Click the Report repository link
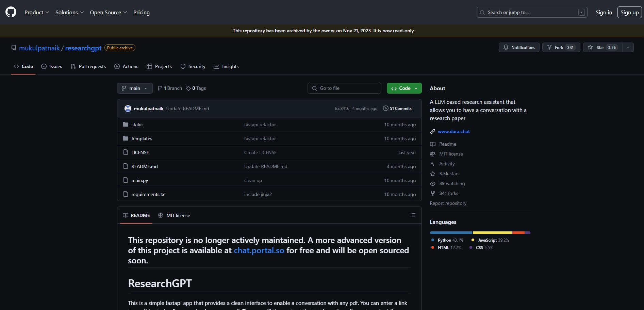Image resolution: width=644 pixels, height=310 pixels. 448,203
